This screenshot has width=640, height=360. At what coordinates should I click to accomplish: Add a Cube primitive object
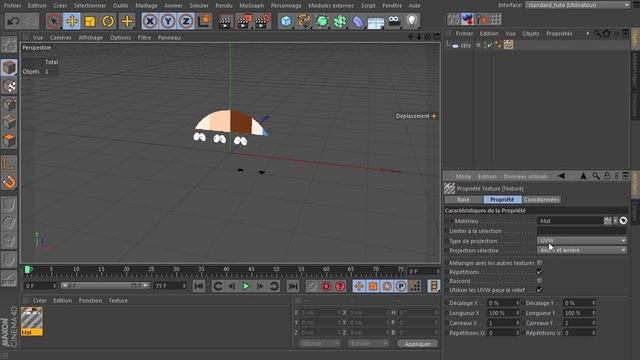286,21
